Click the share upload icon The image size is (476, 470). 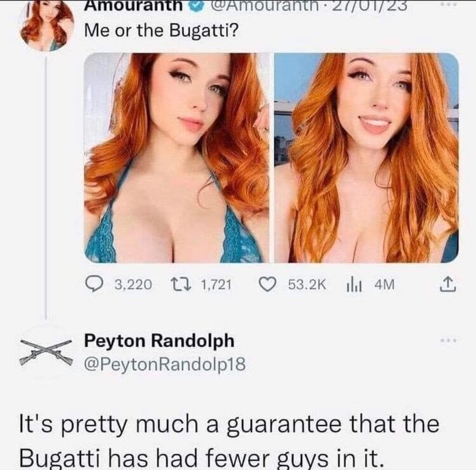[x=448, y=285]
